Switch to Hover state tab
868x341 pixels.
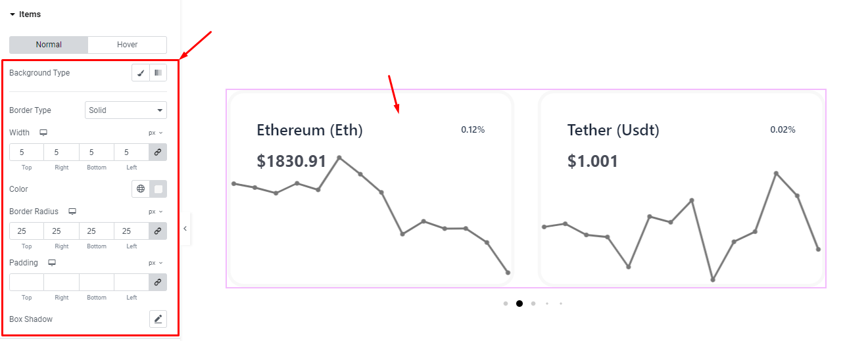tap(127, 45)
